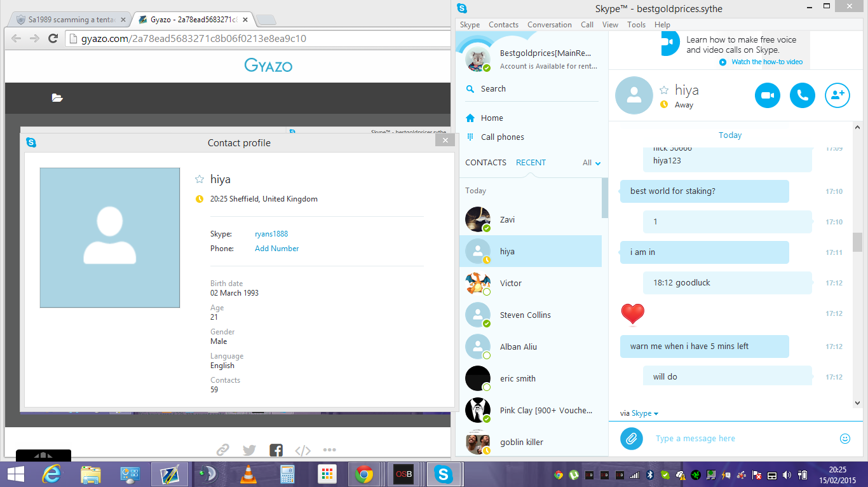868x487 pixels.
Task: Click the Gyazo logo
Action: [x=268, y=65]
